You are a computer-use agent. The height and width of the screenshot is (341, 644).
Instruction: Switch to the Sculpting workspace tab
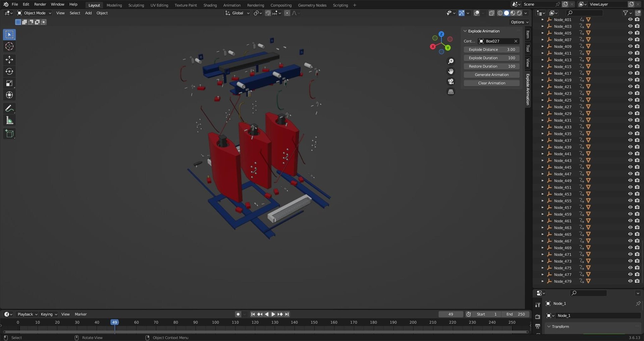point(136,5)
